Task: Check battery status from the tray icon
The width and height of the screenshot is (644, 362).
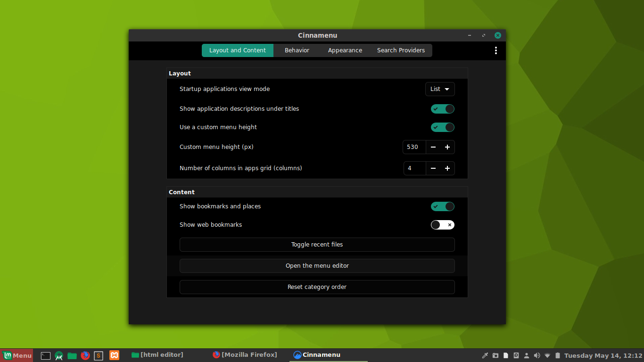Action: pos(558,355)
